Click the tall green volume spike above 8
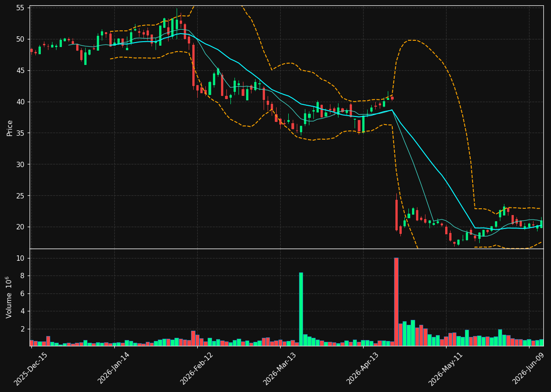This screenshot has width=551, height=392. coord(301,309)
